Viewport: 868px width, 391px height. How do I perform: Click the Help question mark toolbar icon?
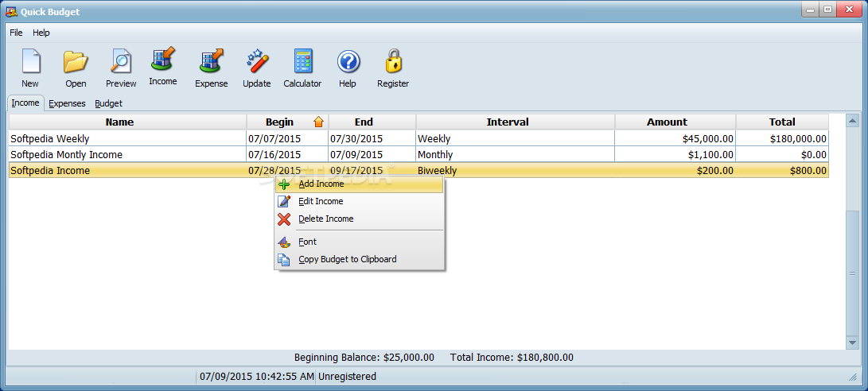tap(348, 61)
